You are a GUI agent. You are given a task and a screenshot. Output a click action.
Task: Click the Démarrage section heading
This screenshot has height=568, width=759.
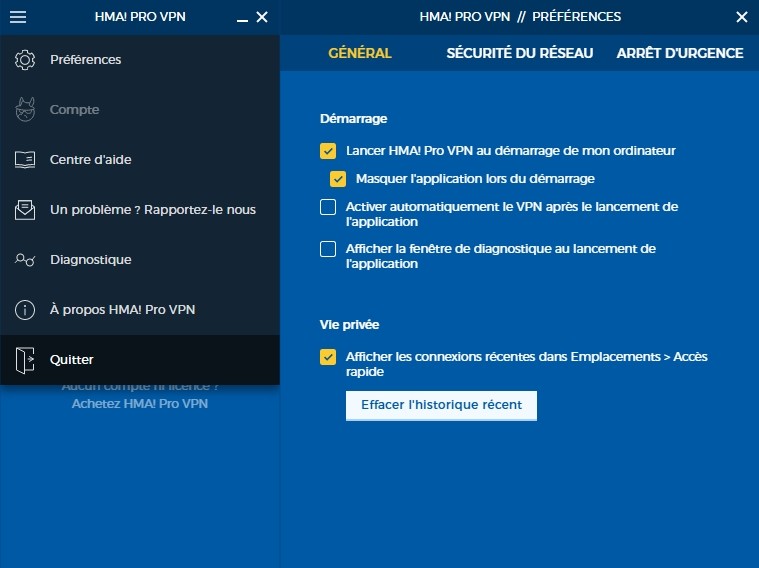[353, 119]
